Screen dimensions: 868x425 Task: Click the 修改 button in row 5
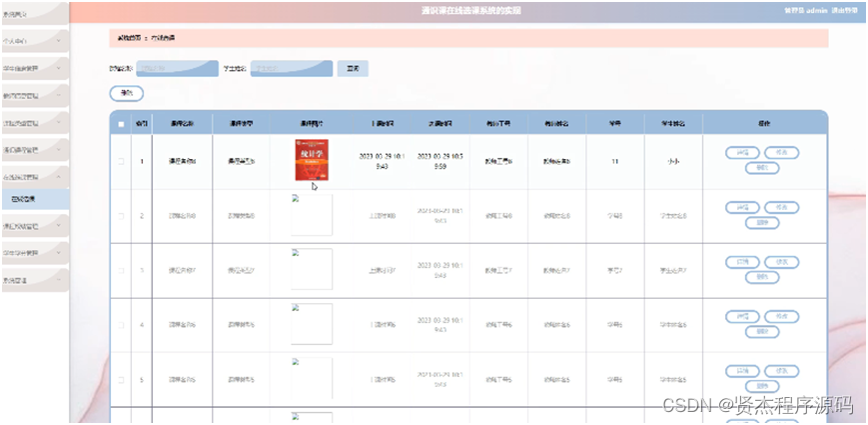click(x=782, y=371)
